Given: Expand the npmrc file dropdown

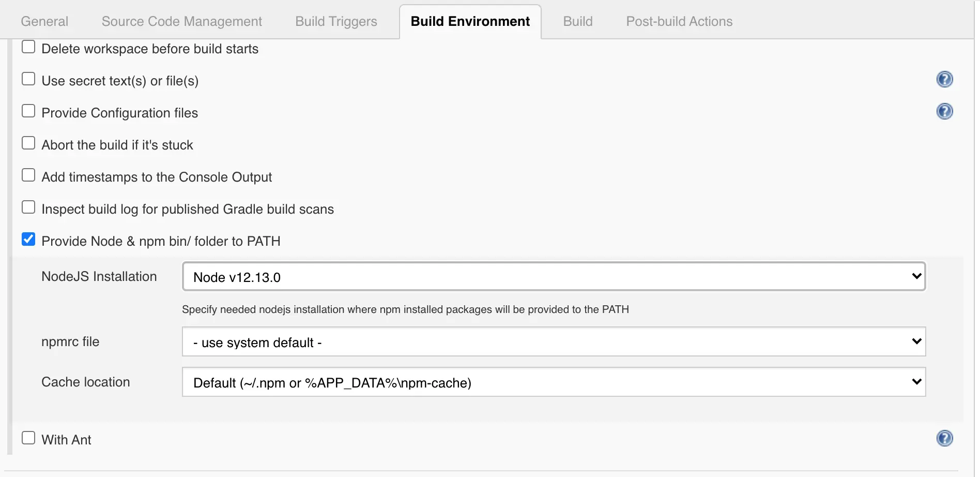Looking at the screenshot, I should tap(554, 342).
